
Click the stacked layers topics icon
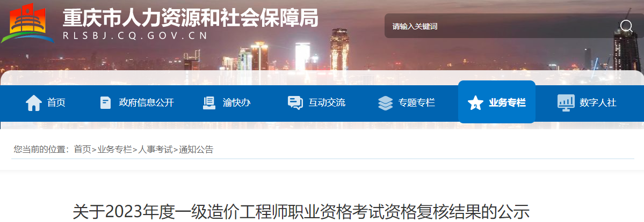point(385,103)
